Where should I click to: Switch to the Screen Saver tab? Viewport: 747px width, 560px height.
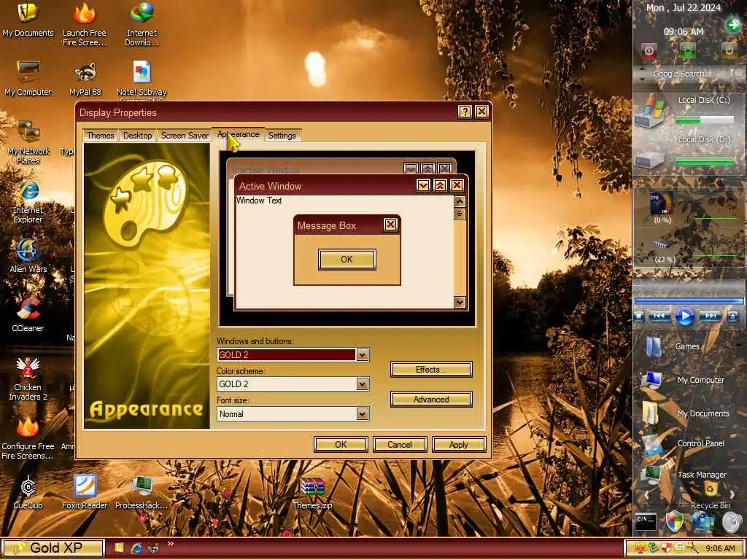pyautogui.click(x=185, y=136)
